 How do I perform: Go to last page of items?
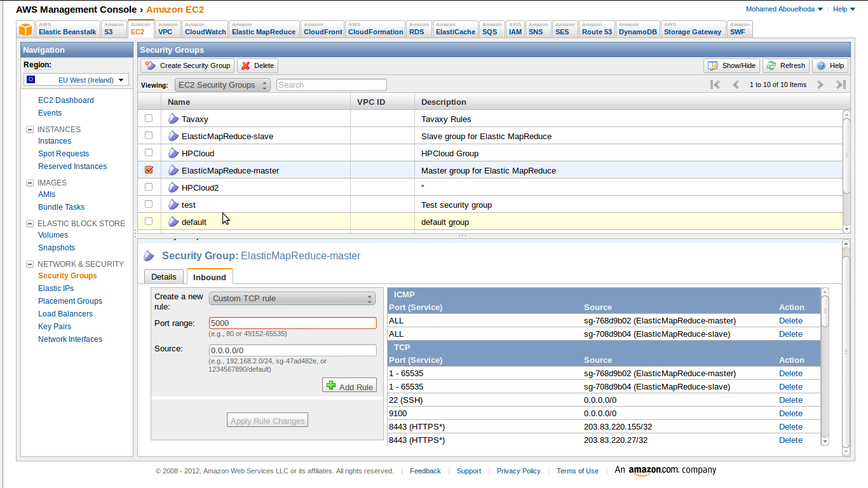[x=841, y=85]
